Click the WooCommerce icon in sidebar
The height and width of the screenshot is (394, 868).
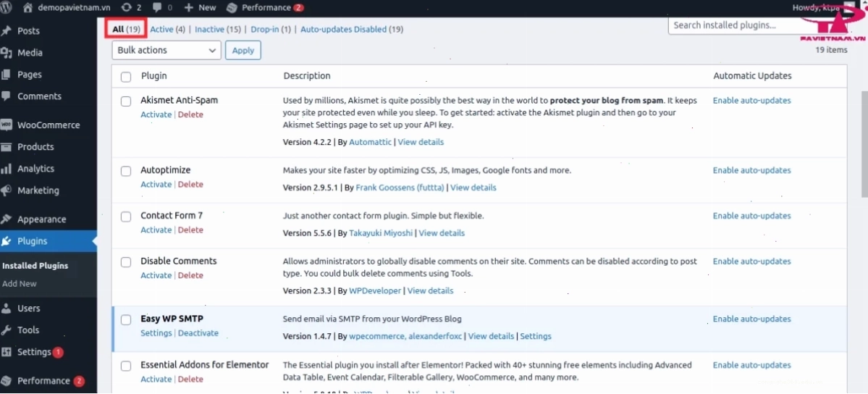tap(7, 125)
